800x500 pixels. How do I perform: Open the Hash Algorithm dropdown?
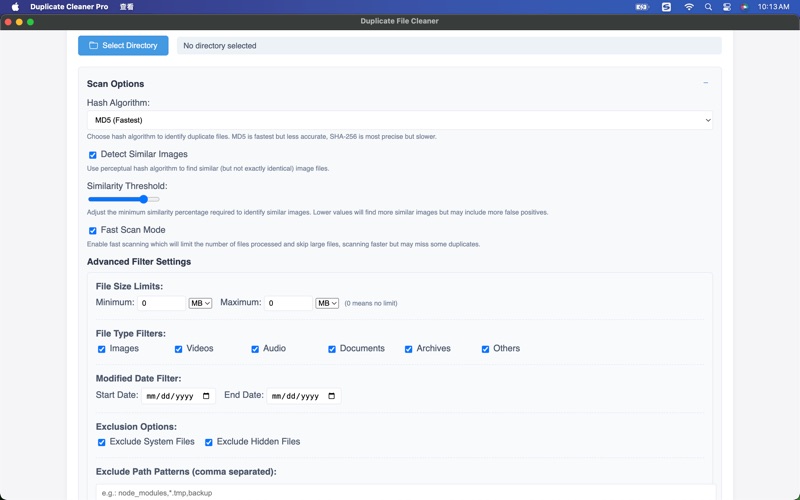click(x=400, y=120)
